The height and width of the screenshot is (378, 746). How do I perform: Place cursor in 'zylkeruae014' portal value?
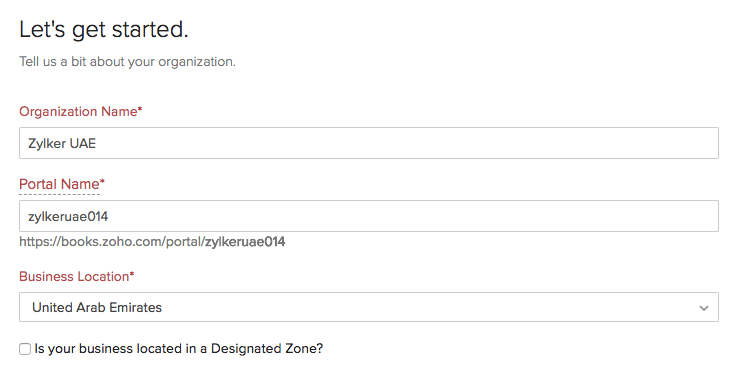[x=68, y=217]
